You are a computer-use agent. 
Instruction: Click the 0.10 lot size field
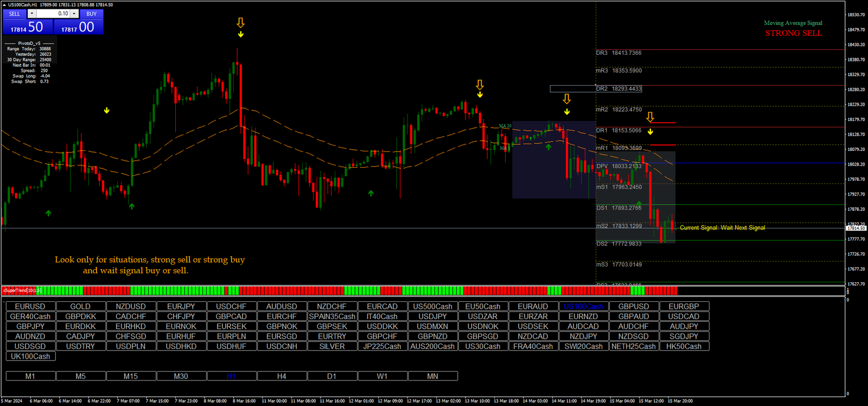tap(53, 14)
